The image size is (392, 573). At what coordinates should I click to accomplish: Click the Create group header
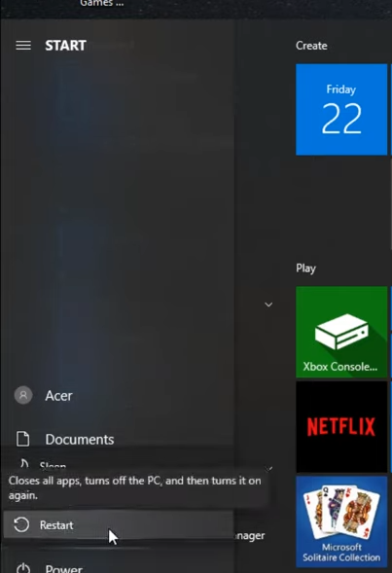click(x=311, y=46)
